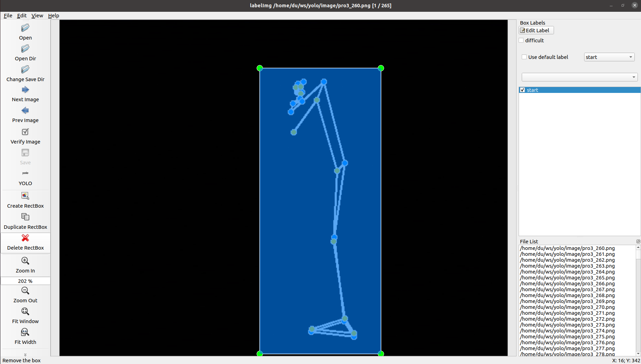Open the Help menu
Viewport: 641px width, 364px height.
point(53,16)
